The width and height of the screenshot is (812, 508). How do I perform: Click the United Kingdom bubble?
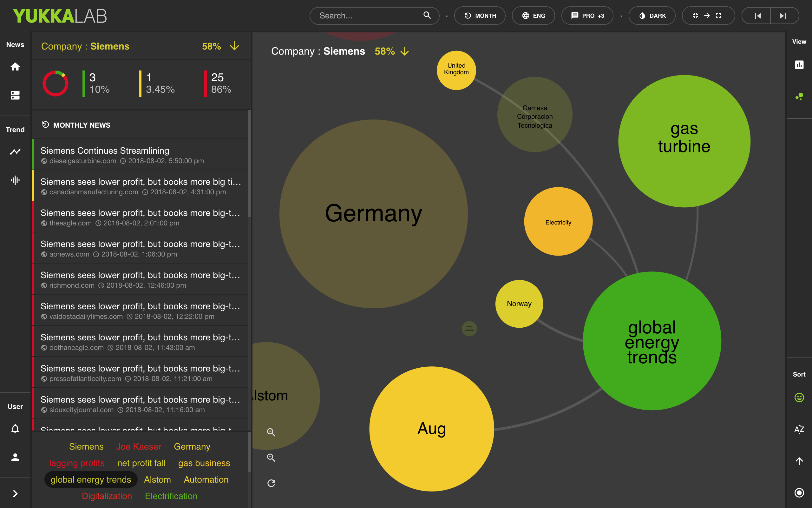[x=456, y=70]
